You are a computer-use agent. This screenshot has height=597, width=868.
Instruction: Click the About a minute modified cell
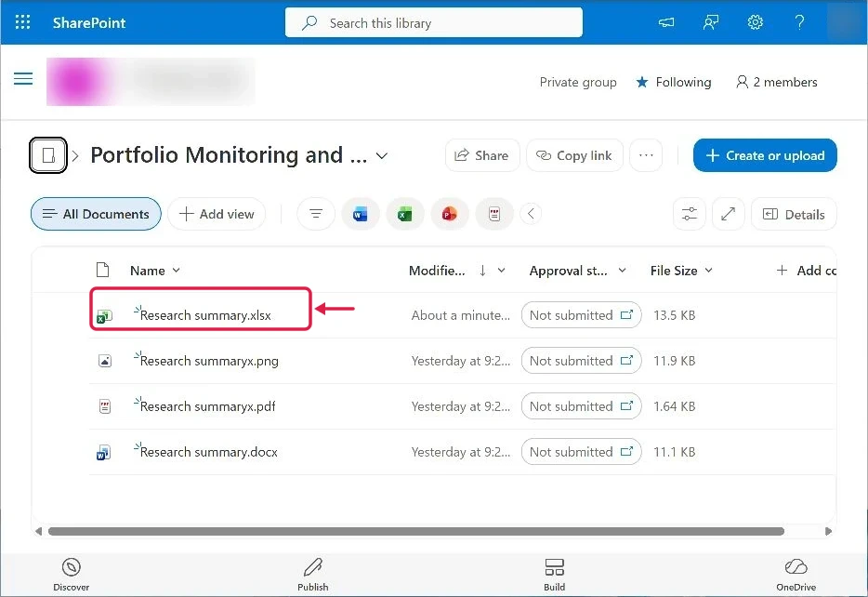(x=461, y=315)
